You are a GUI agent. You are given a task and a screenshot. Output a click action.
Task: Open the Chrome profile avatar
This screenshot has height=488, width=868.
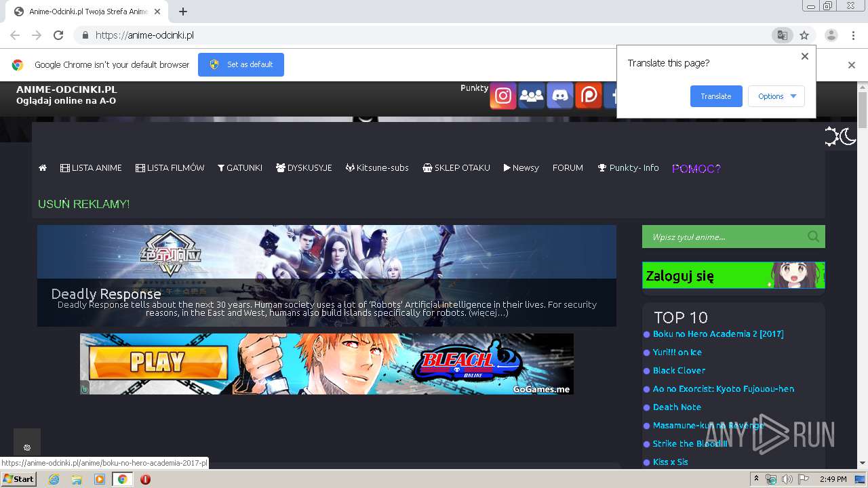coord(831,35)
